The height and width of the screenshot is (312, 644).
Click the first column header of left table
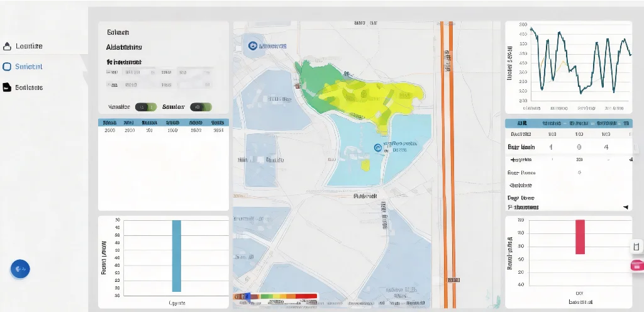point(109,123)
